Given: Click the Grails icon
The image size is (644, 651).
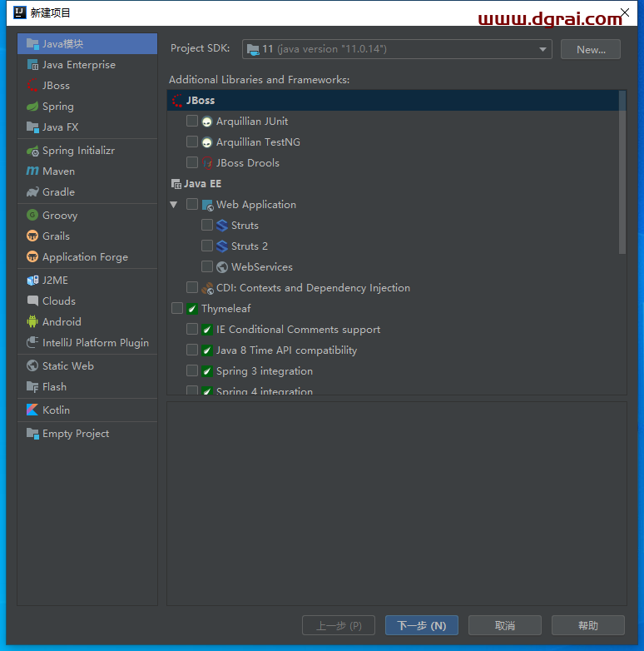Looking at the screenshot, I should tap(32, 236).
